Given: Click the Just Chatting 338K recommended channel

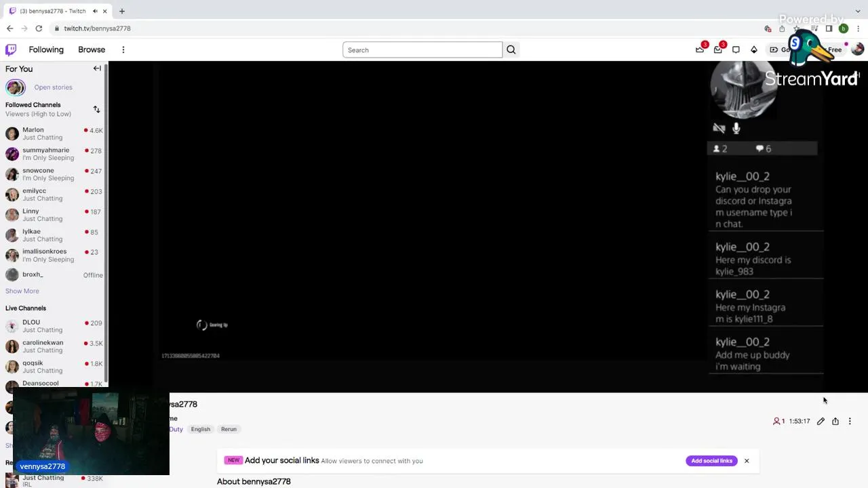Looking at the screenshot, I should click(x=54, y=481).
